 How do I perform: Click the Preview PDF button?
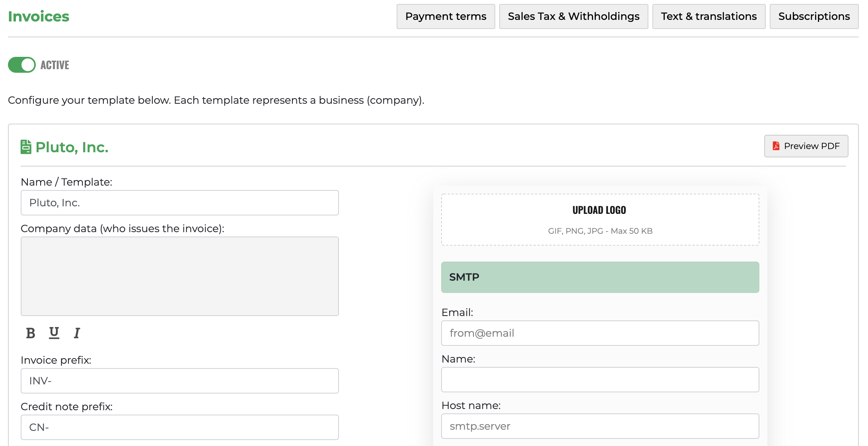point(806,146)
